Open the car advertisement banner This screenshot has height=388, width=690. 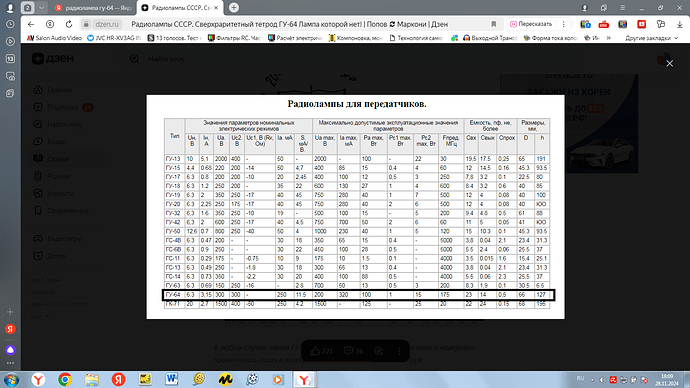(x=569, y=124)
